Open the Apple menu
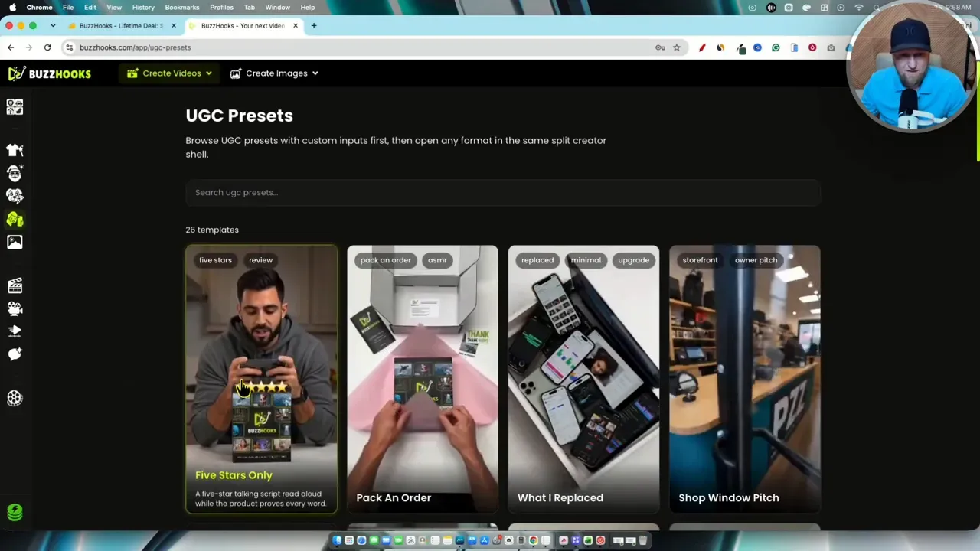The image size is (980, 551). (12, 7)
